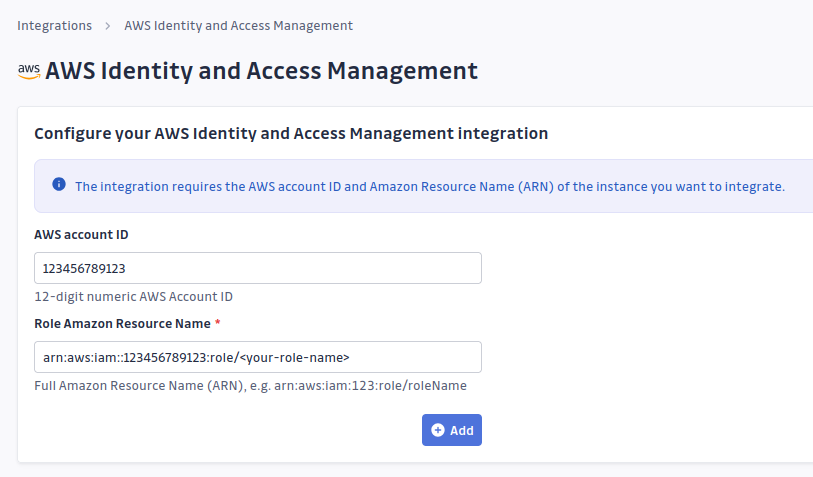Click the AWS account ID label
This screenshot has height=477, width=813.
[x=81, y=234]
